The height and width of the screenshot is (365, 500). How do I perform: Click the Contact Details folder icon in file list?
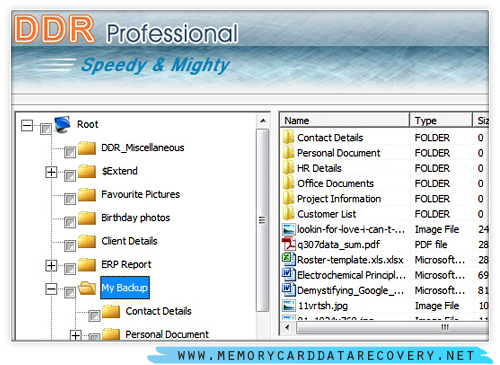tap(288, 137)
